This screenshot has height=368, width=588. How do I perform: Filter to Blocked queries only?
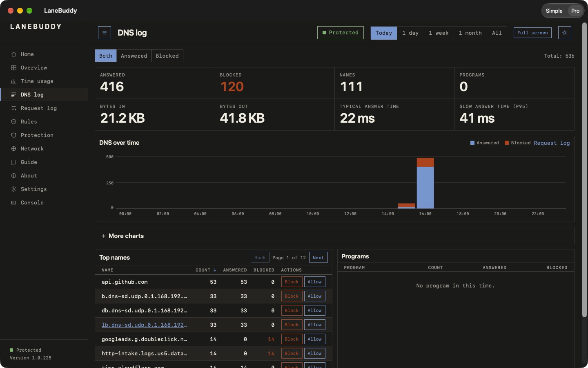tap(167, 56)
